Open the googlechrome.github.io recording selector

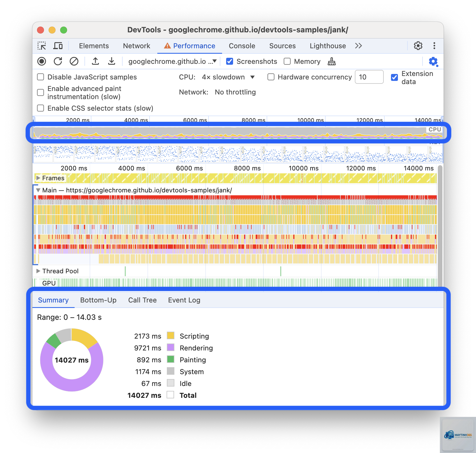click(172, 61)
